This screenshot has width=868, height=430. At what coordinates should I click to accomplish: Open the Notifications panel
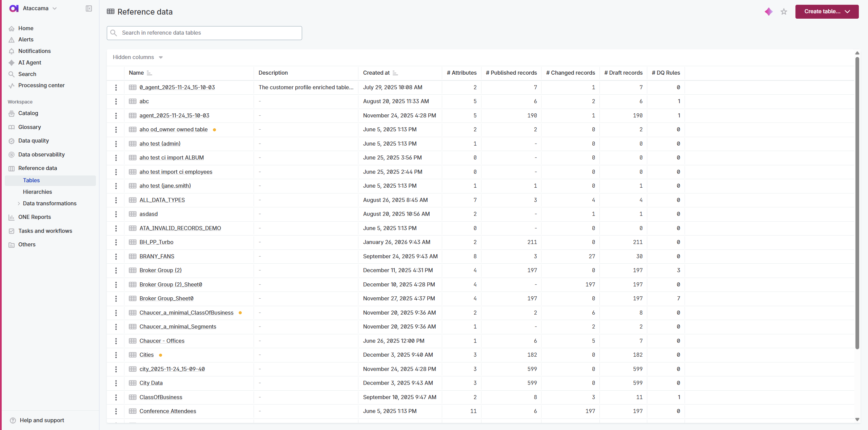click(x=35, y=51)
